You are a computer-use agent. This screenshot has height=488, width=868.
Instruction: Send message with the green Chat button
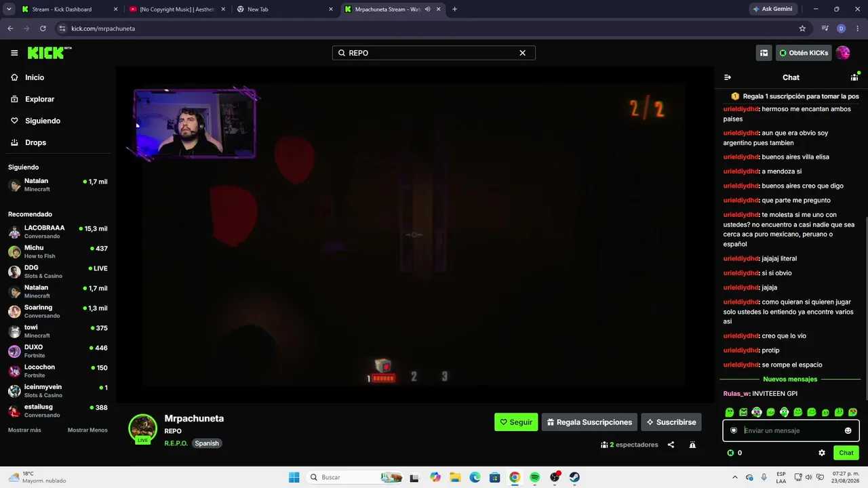tap(846, 453)
